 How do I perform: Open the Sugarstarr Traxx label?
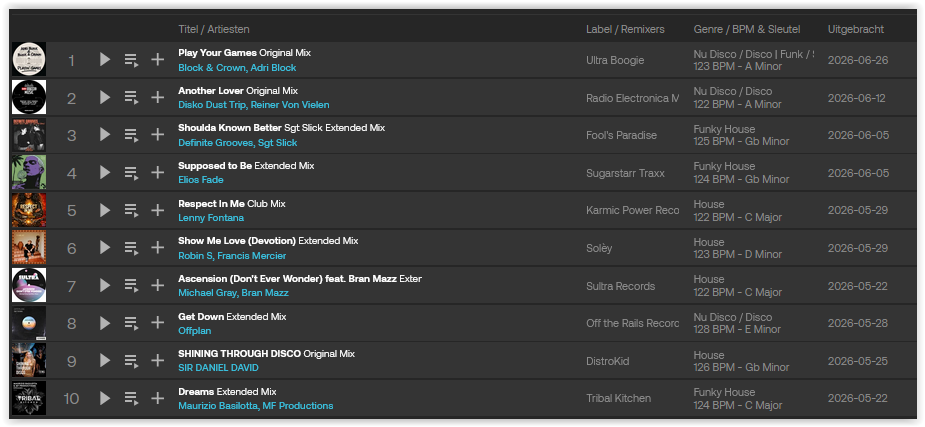tap(625, 173)
